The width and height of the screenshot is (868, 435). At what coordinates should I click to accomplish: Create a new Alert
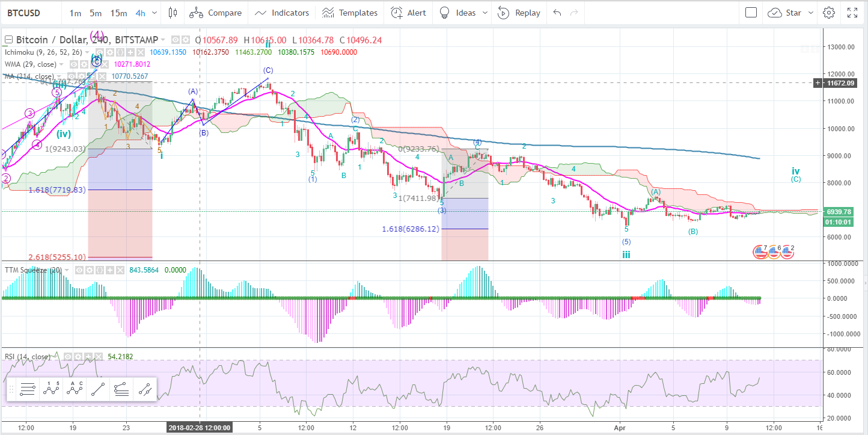pos(409,13)
